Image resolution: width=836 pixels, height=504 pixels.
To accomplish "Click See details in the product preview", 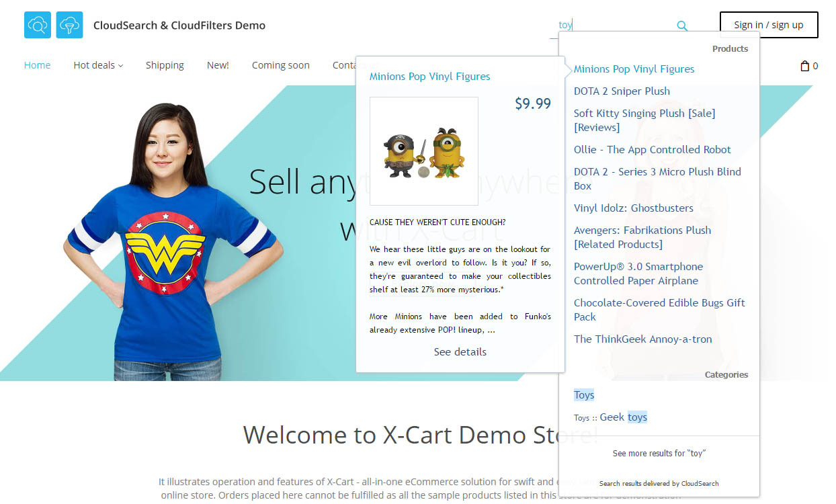I will [x=460, y=351].
